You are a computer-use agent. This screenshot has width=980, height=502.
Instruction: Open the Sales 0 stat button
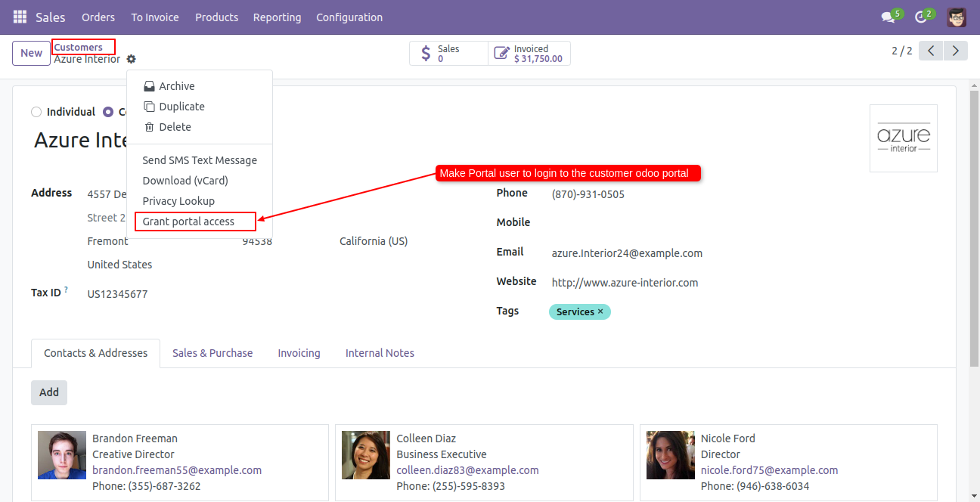click(448, 54)
